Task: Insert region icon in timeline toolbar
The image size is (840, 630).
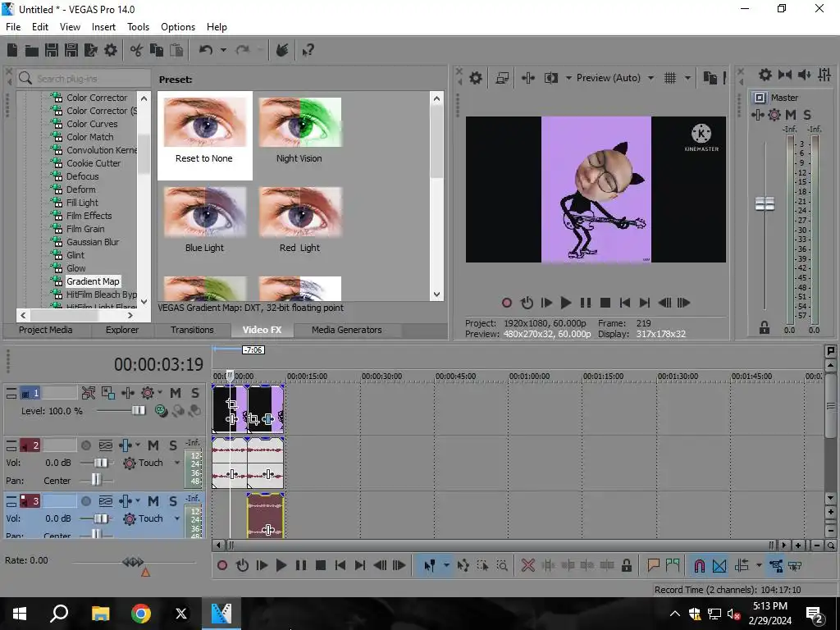Action: tap(673, 566)
